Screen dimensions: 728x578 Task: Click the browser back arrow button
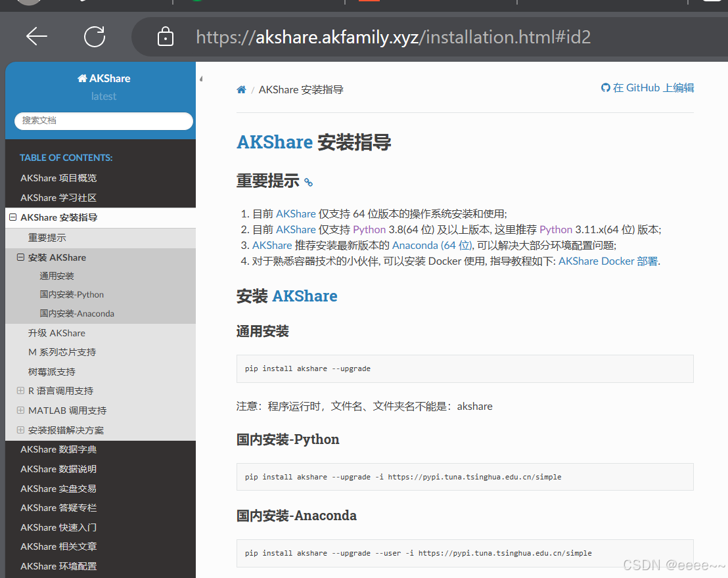point(37,37)
